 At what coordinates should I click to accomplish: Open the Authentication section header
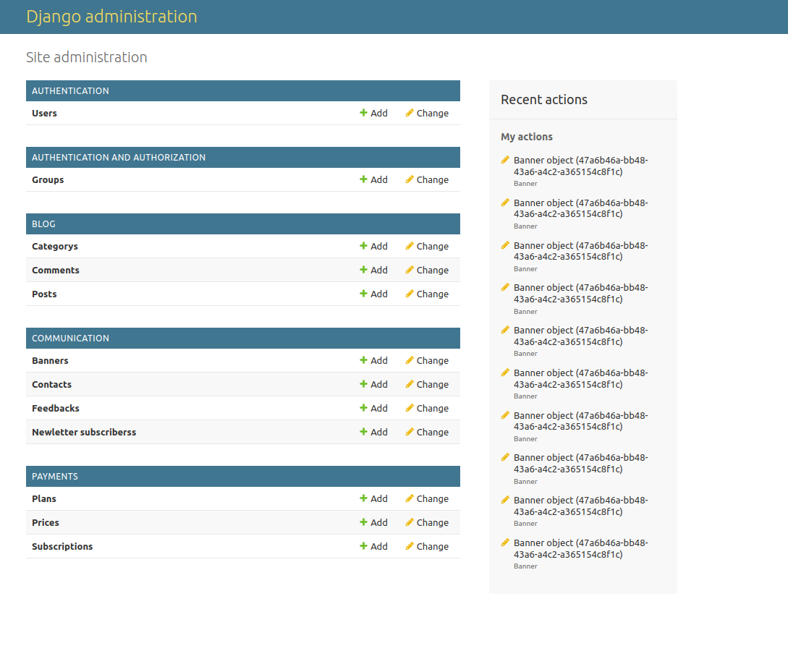click(x=70, y=91)
